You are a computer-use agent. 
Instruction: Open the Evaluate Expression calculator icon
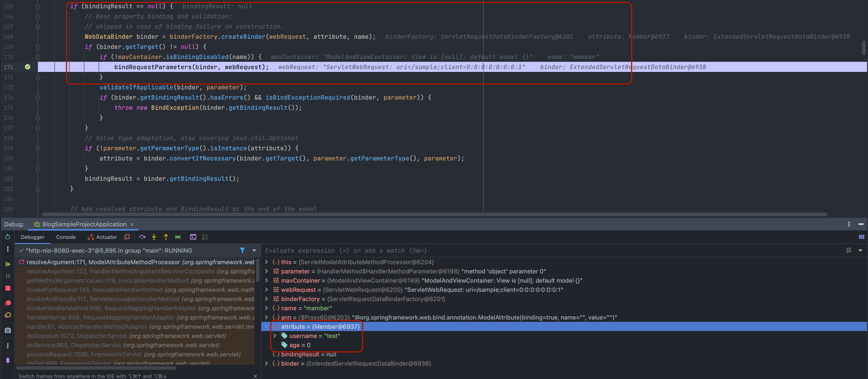[193, 237]
